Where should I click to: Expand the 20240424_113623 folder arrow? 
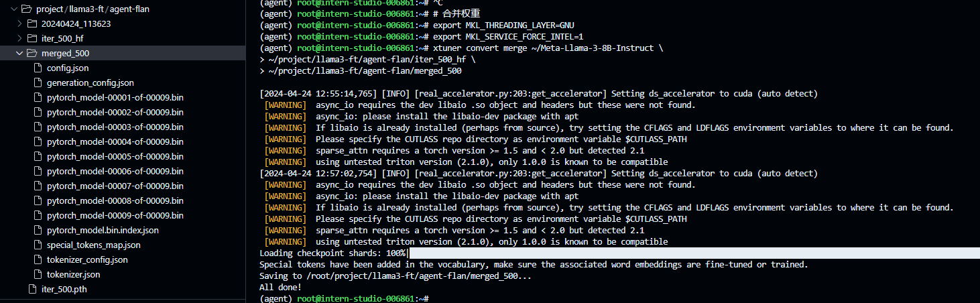[x=19, y=24]
